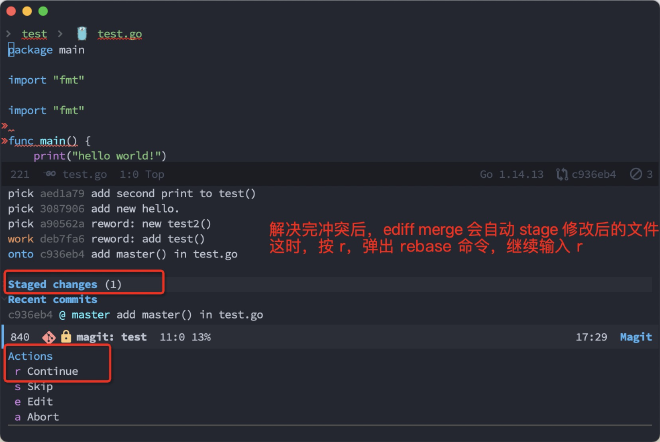Click the Magit major mode label

pos(635,337)
